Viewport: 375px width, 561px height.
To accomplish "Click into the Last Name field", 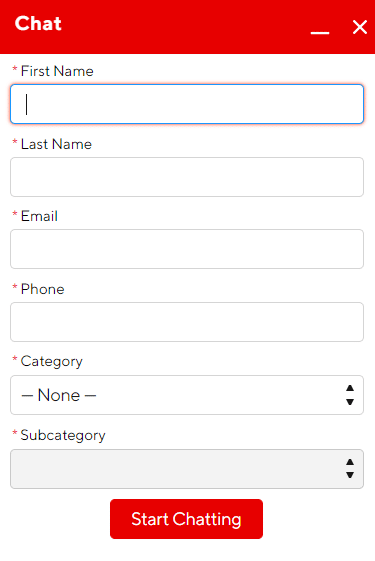I will click(187, 177).
